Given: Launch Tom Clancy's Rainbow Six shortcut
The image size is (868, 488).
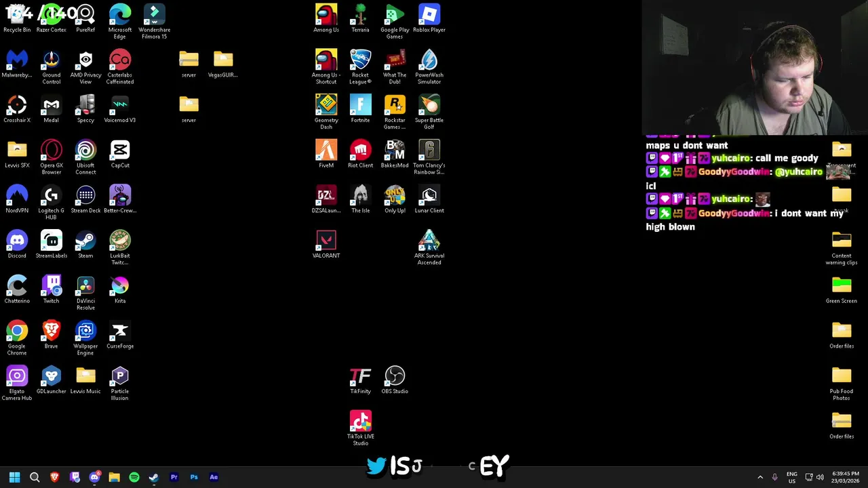Looking at the screenshot, I should point(429,157).
